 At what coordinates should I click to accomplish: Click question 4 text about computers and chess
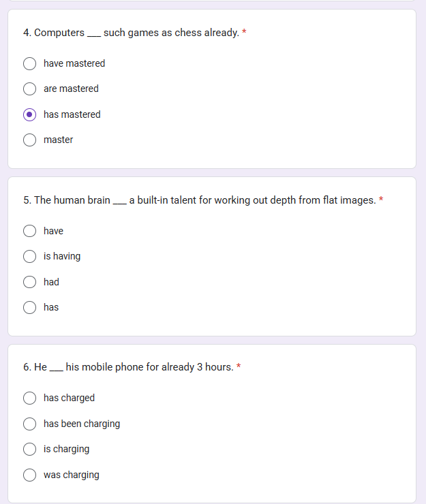[x=131, y=33]
